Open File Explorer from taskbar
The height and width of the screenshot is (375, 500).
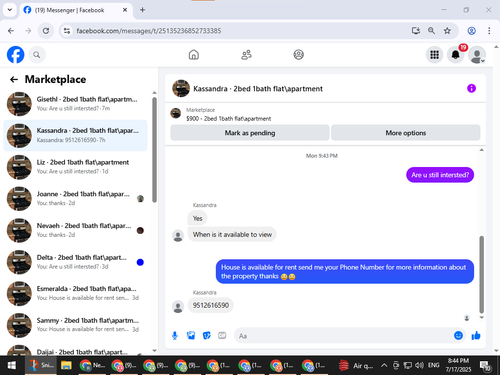click(x=66, y=366)
